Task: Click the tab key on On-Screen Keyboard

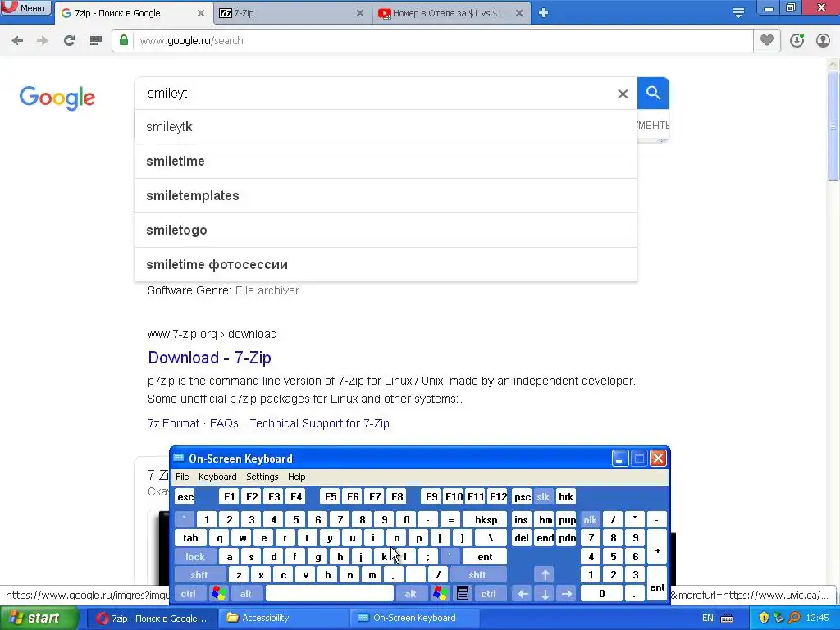Action: (x=190, y=538)
